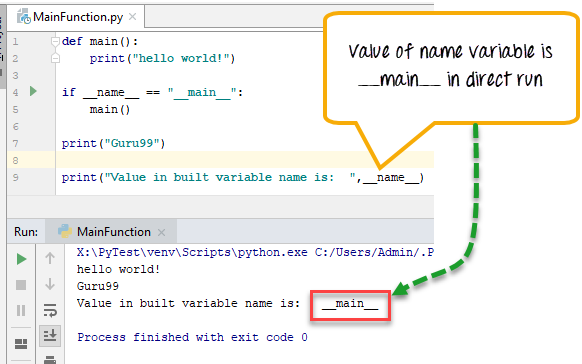Click the MainFunction.py file icon in tab
This screenshot has width=582, height=364.
(24, 17)
